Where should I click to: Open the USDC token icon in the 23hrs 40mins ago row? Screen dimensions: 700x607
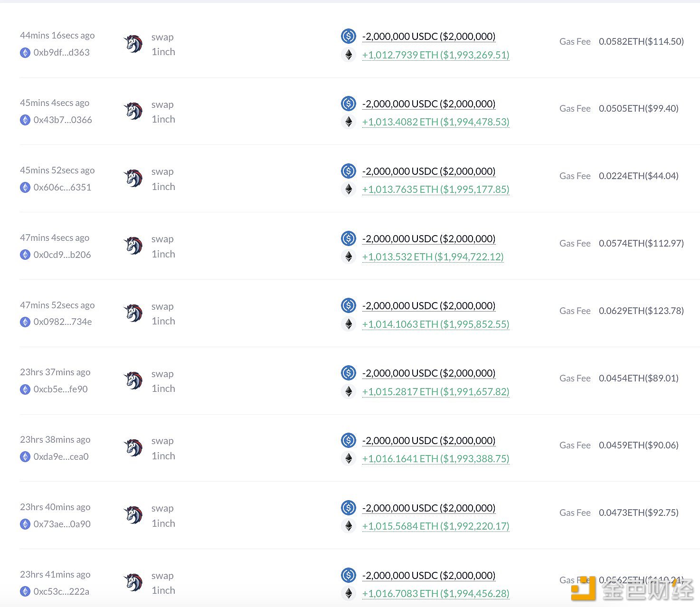[349, 508]
